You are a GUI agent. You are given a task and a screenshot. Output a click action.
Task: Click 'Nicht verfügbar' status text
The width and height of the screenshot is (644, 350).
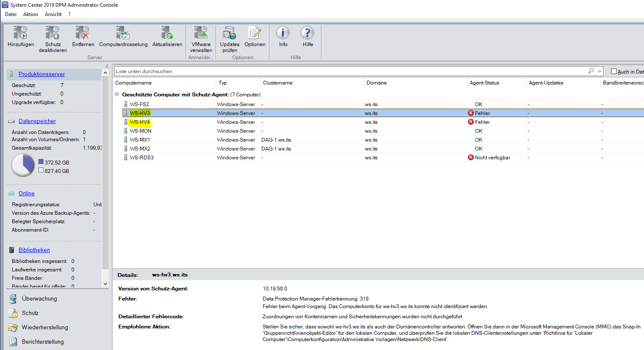tap(492, 157)
